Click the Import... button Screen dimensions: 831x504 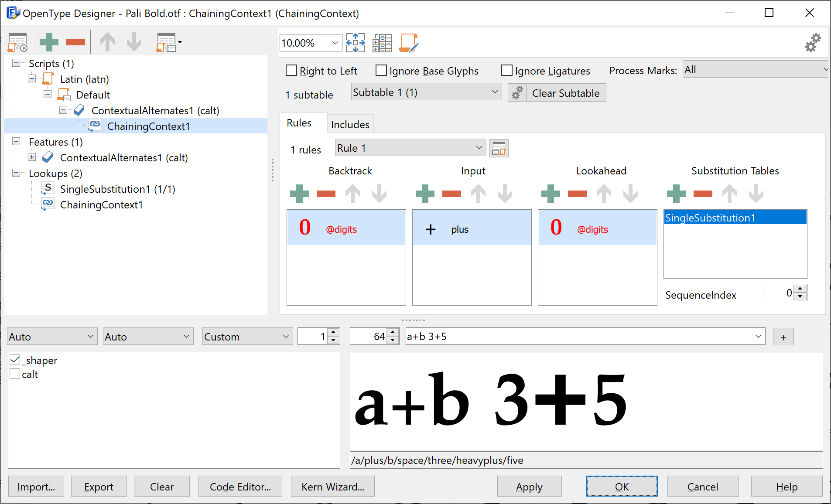(36, 487)
